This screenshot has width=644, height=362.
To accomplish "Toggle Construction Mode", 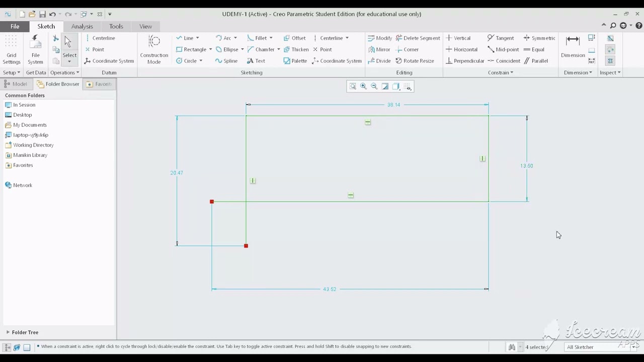I will (x=154, y=50).
